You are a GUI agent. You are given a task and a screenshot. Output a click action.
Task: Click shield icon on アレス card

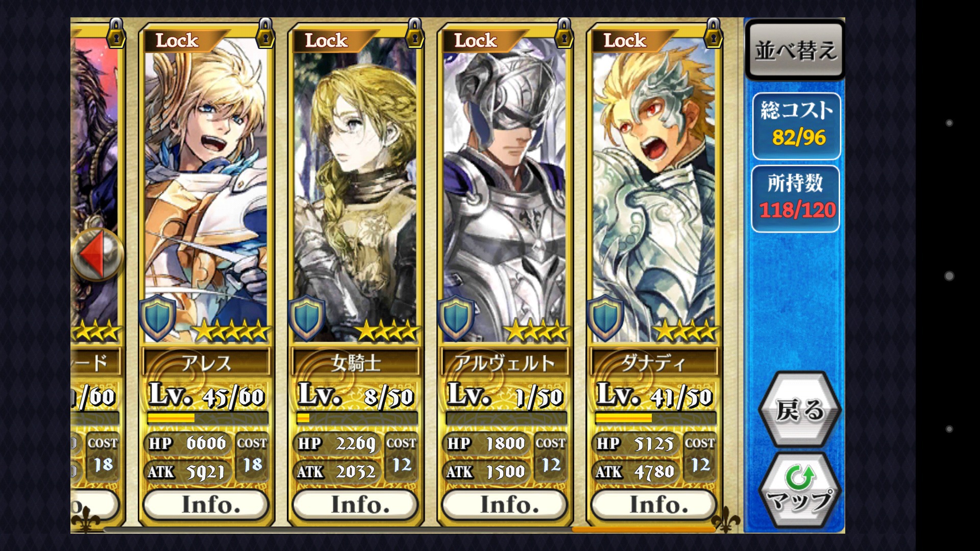coord(158,317)
